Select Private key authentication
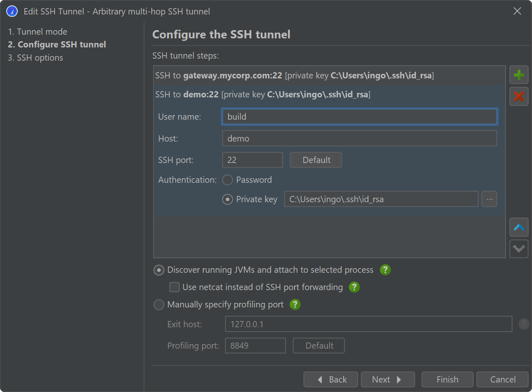This screenshot has width=532, height=392. 227,199
